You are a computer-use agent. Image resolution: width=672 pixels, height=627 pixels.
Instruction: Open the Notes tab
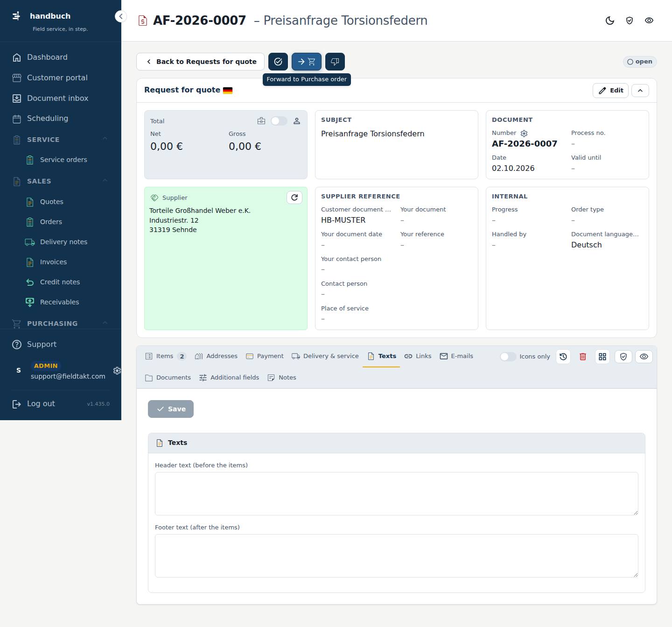pos(282,378)
